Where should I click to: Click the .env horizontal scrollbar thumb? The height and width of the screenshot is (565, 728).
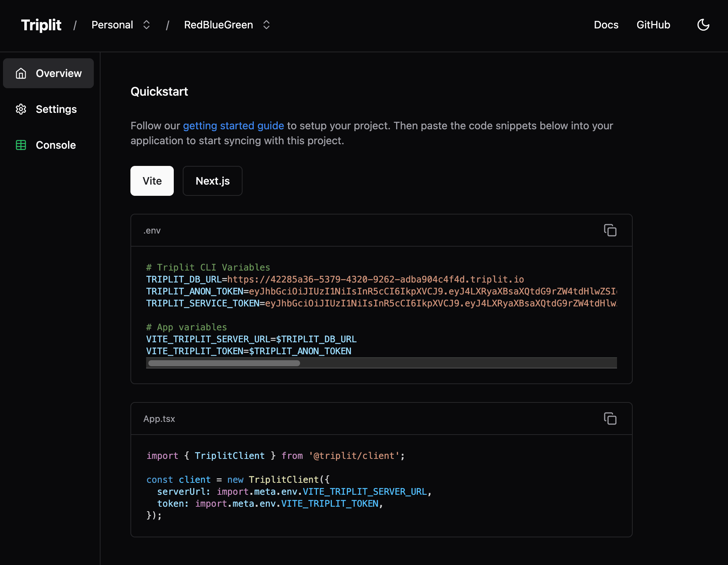coord(224,363)
